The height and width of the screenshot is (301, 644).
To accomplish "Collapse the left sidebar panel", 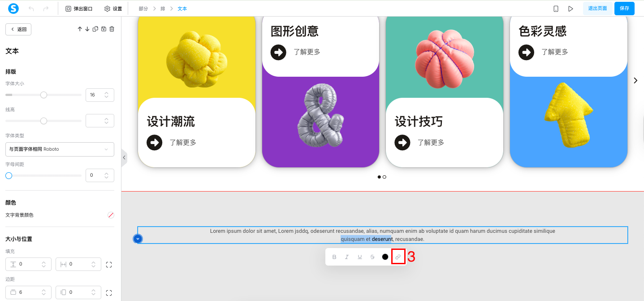I will [x=124, y=157].
